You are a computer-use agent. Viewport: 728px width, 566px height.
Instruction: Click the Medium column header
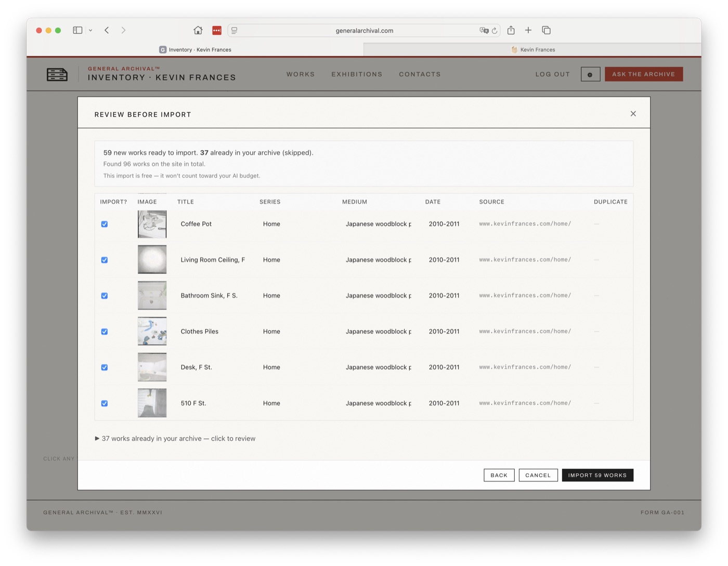pos(355,202)
